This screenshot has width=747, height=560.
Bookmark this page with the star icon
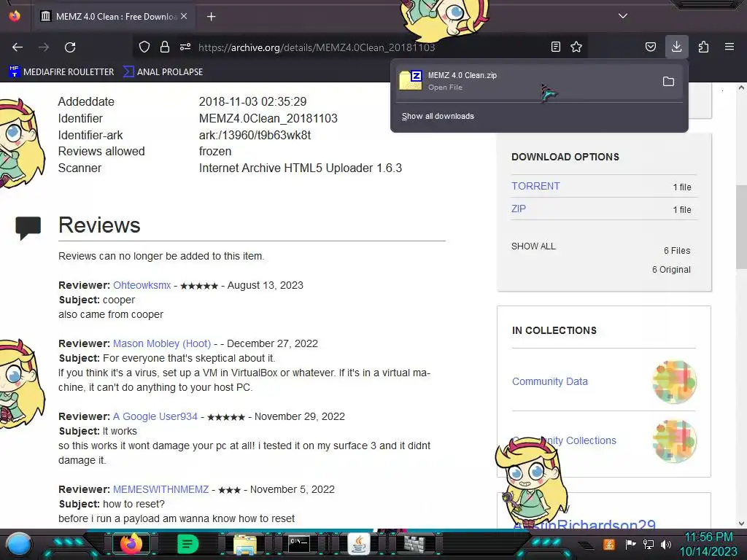pos(576,47)
